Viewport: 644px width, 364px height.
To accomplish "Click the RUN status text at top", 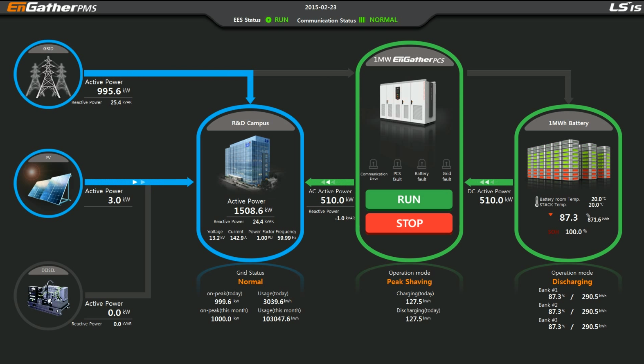I will point(281,20).
